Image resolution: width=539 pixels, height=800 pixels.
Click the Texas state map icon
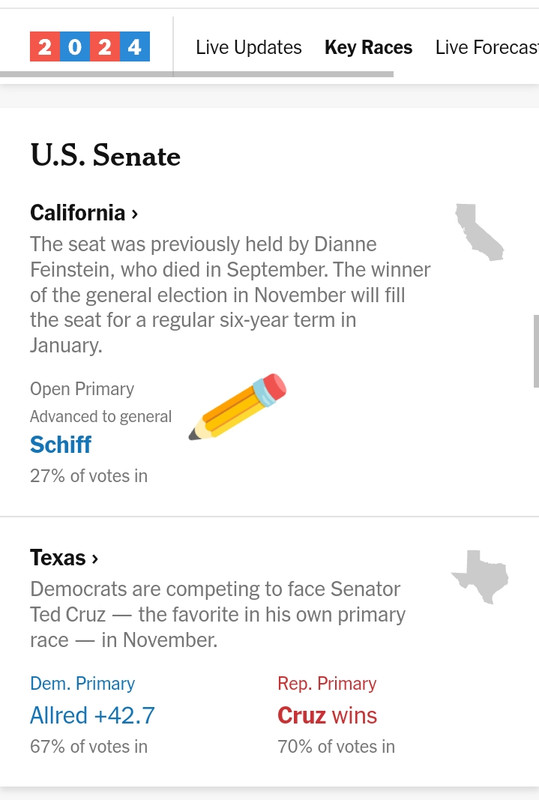coord(480,577)
